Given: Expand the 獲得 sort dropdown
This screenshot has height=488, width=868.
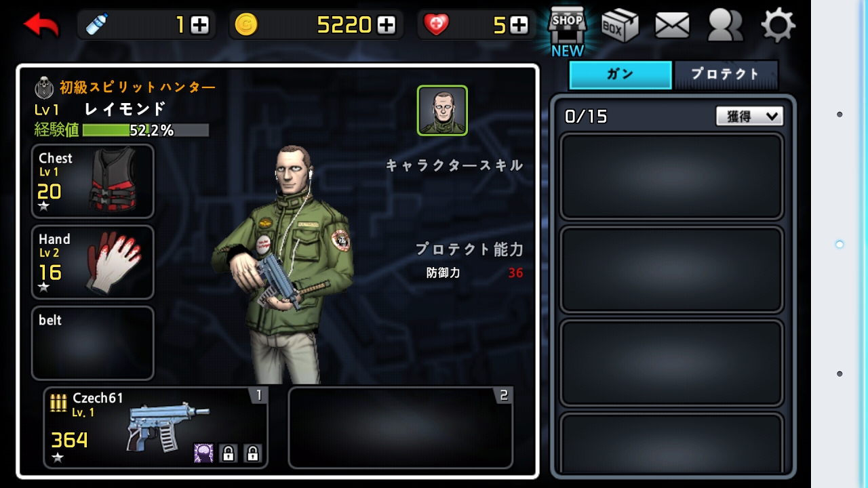Looking at the screenshot, I should (x=749, y=117).
